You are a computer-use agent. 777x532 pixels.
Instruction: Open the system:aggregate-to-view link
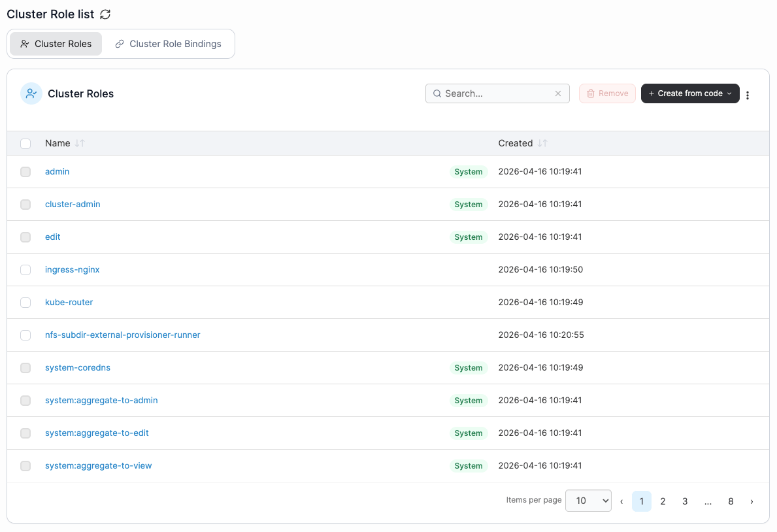(x=98, y=466)
